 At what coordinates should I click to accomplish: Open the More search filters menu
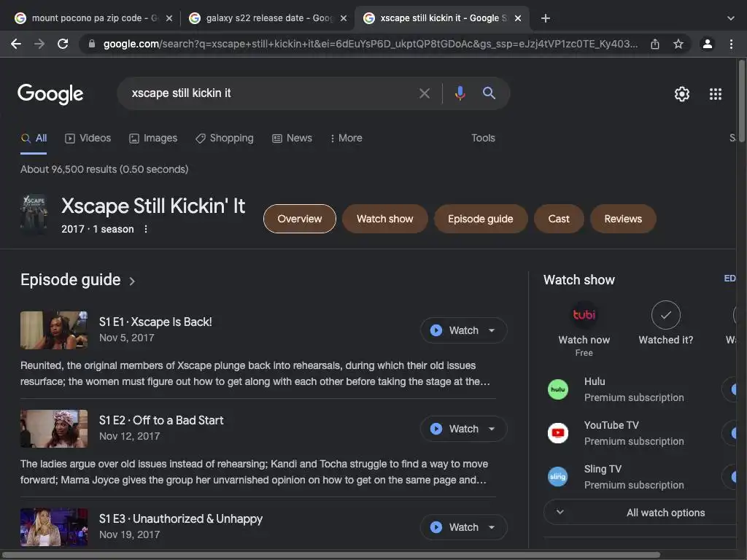346,138
